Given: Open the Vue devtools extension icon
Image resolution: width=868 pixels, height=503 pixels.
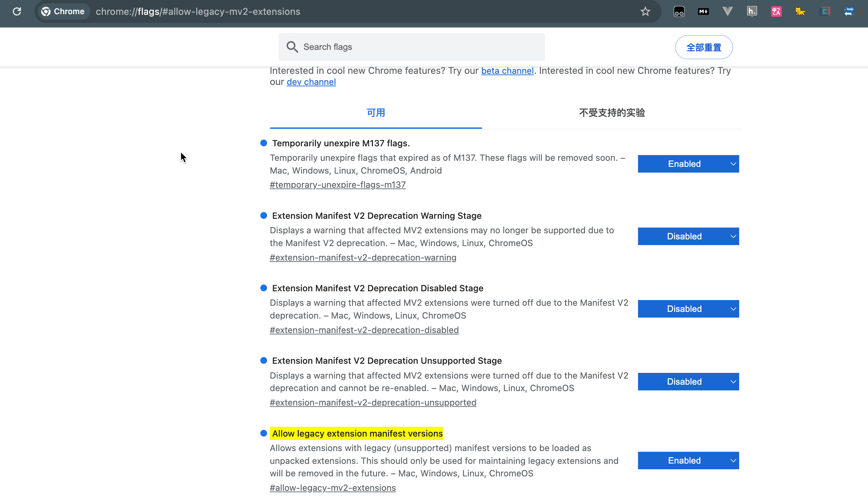Looking at the screenshot, I should (727, 11).
